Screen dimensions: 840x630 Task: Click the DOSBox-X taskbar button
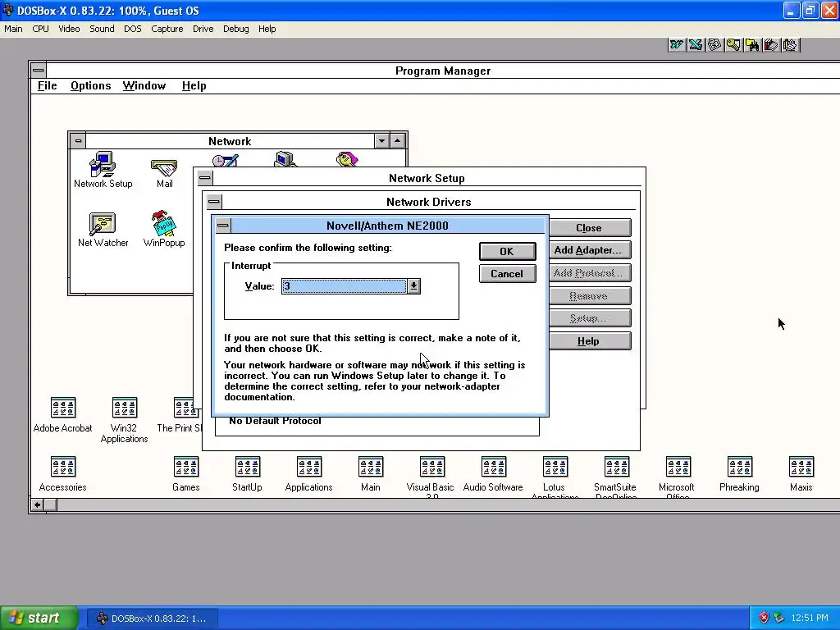153,619
